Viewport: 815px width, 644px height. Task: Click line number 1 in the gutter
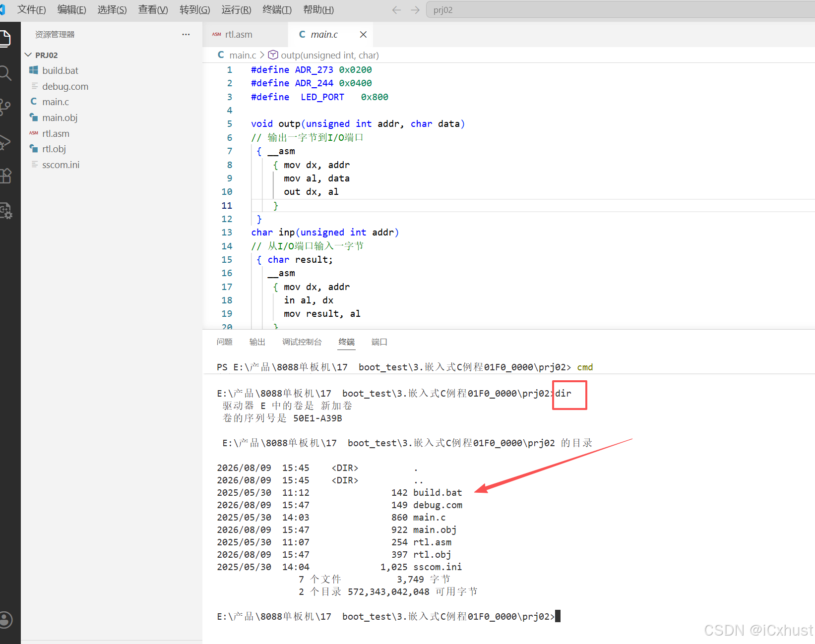point(230,70)
